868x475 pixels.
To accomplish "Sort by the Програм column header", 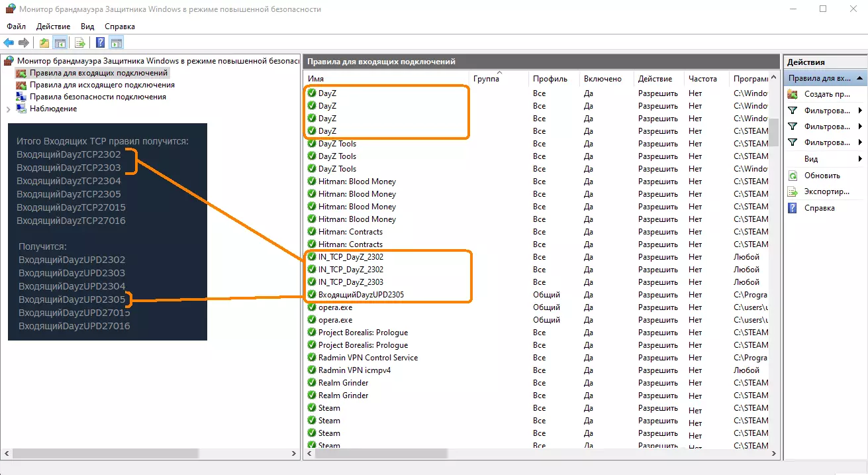I will pos(749,79).
